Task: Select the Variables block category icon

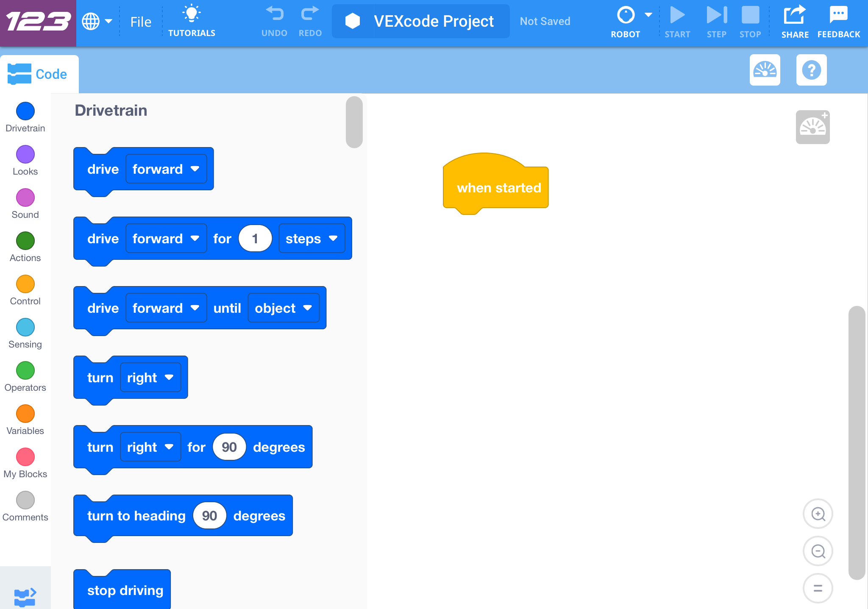Action: tap(25, 414)
